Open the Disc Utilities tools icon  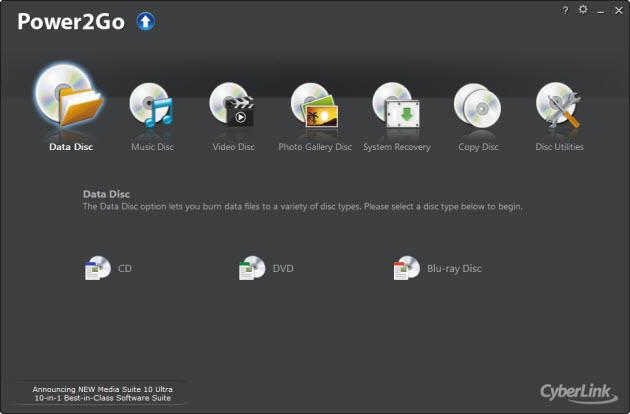[x=558, y=105]
